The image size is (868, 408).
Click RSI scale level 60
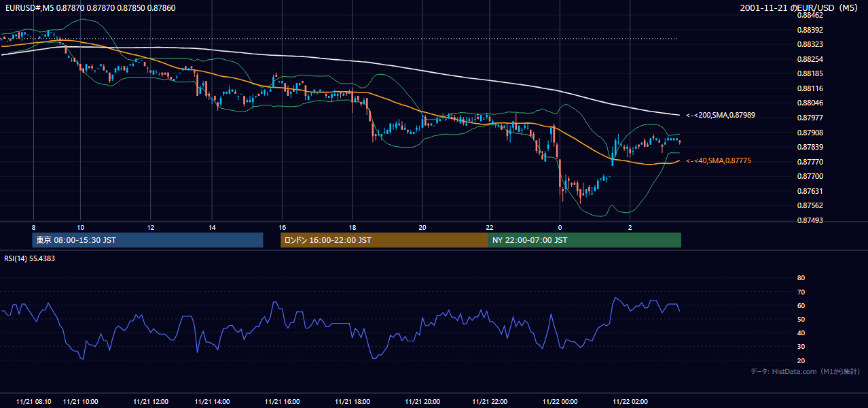point(801,305)
